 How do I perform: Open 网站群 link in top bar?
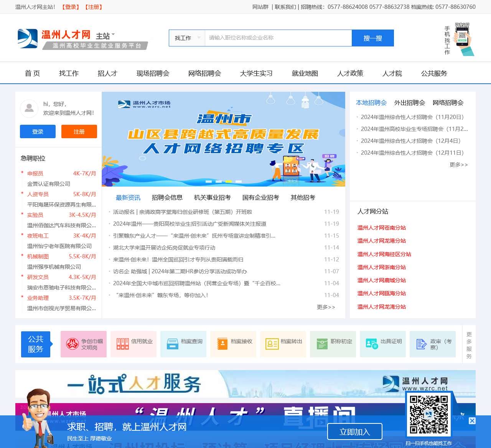[260, 7]
